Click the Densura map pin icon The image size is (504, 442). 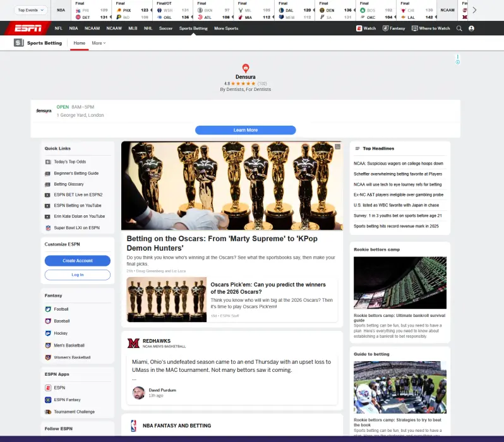pos(246,68)
